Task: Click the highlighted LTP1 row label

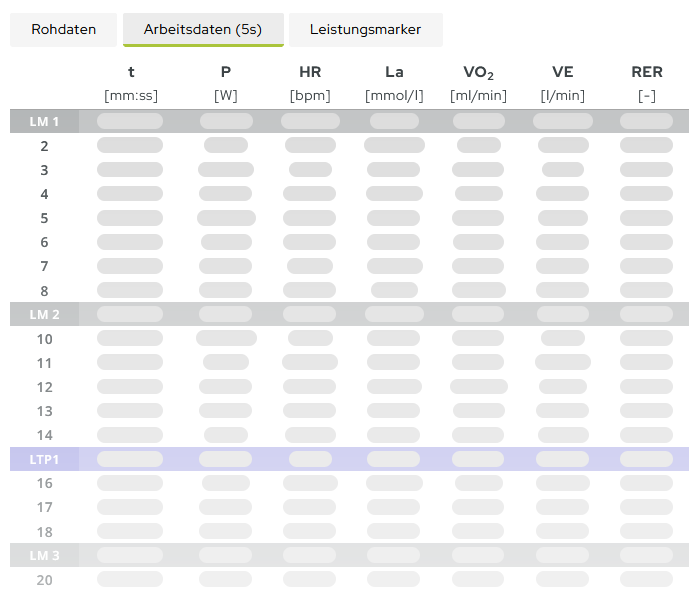Action: pos(44,459)
